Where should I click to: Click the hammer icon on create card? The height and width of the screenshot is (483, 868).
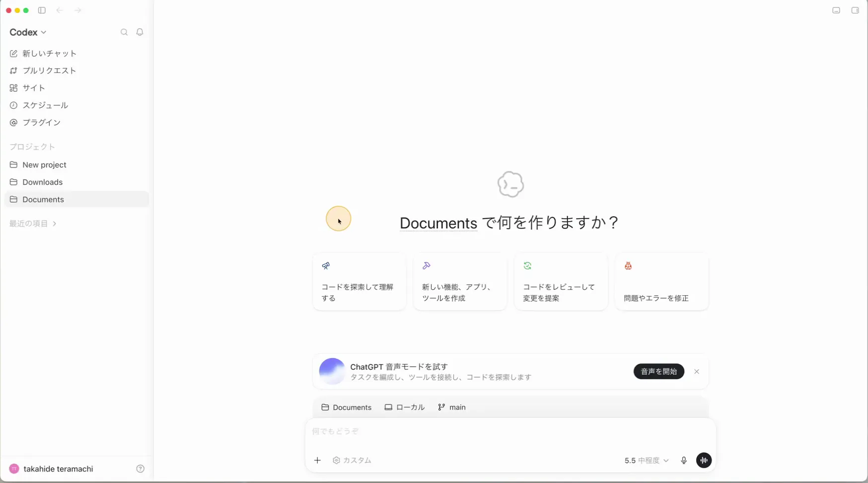click(x=427, y=266)
